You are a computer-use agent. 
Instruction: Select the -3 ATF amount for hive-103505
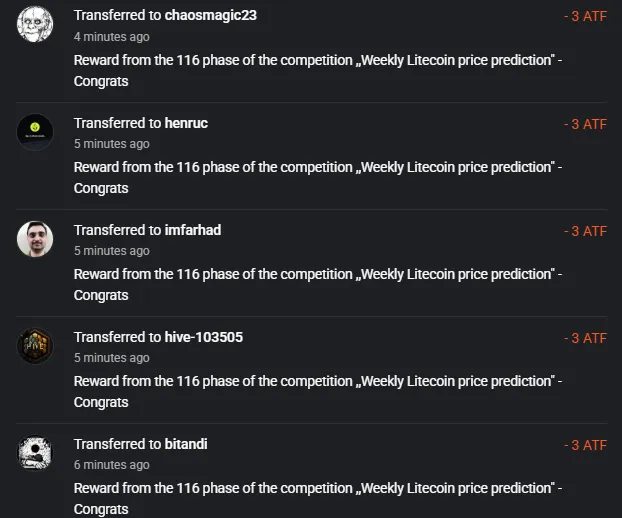[x=586, y=338]
